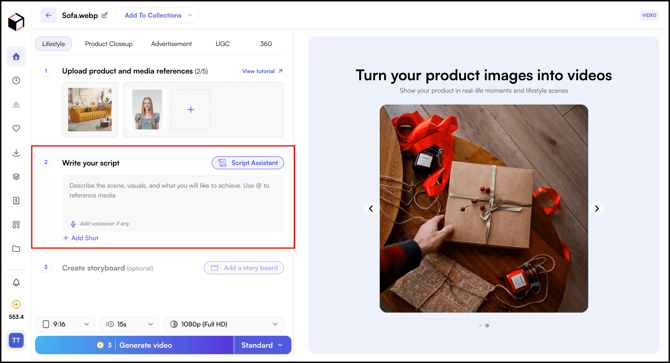
Task: Open the 15s duration dropdown
Action: click(129, 324)
